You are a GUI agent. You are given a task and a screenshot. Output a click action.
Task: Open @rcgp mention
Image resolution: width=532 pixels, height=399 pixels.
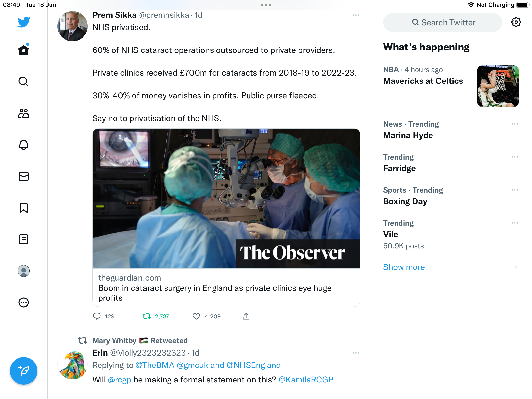pos(119,380)
